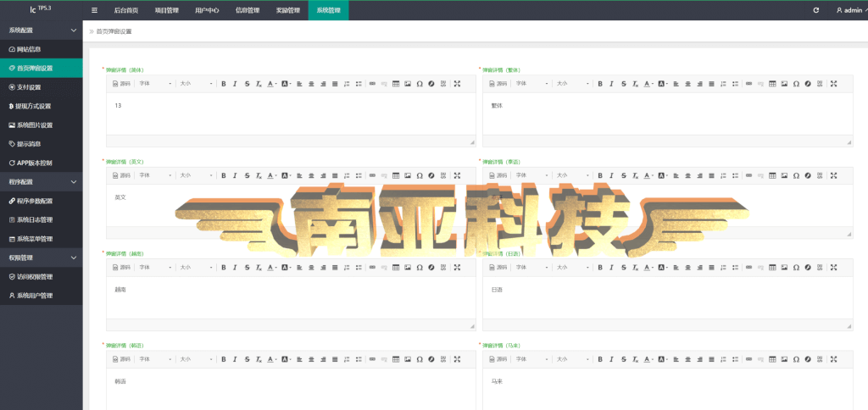Insert a numbered list in the 简体 editor

[x=347, y=84]
